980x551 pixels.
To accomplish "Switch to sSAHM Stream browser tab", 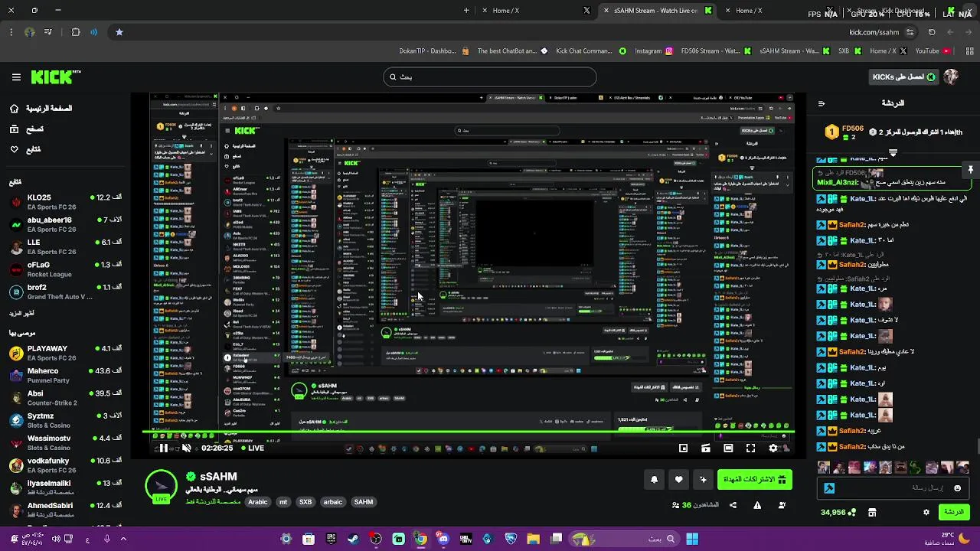I will click(x=656, y=11).
